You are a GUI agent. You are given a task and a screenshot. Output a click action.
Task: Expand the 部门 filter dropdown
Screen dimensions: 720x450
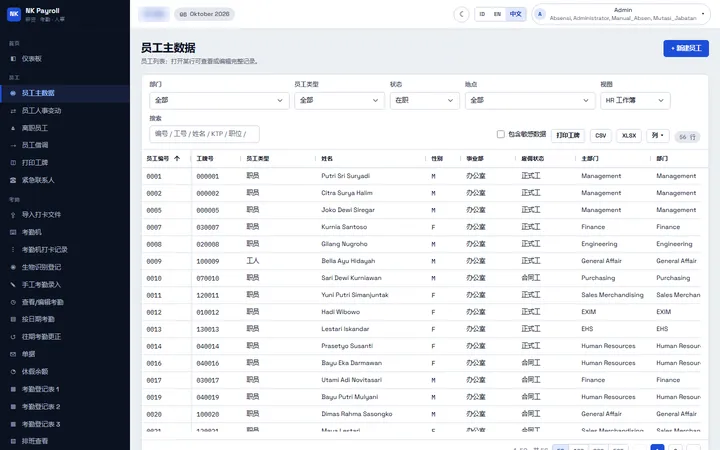click(219, 101)
